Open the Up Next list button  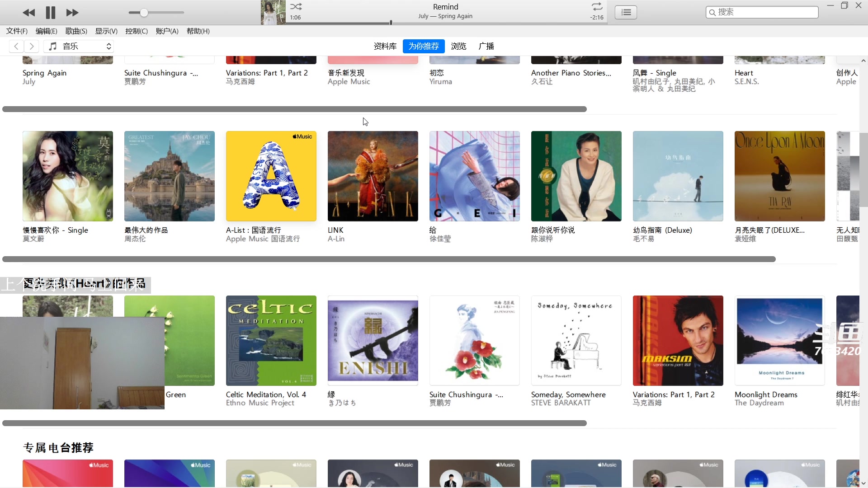click(626, 12)
